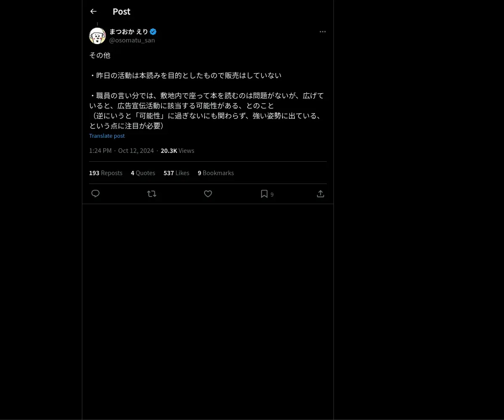The height and width of the screenshot is (420, 504).
Task: Open the 1:24 PM Oct 12, 2024 timestamp
Action: 121,151
